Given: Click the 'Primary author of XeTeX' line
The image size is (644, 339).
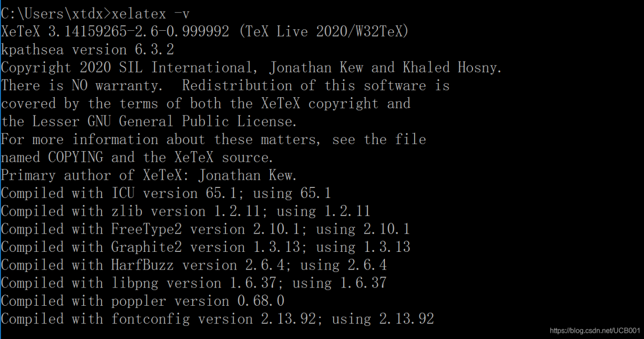Looking at the screenshot, I should [x=149, y=175].
